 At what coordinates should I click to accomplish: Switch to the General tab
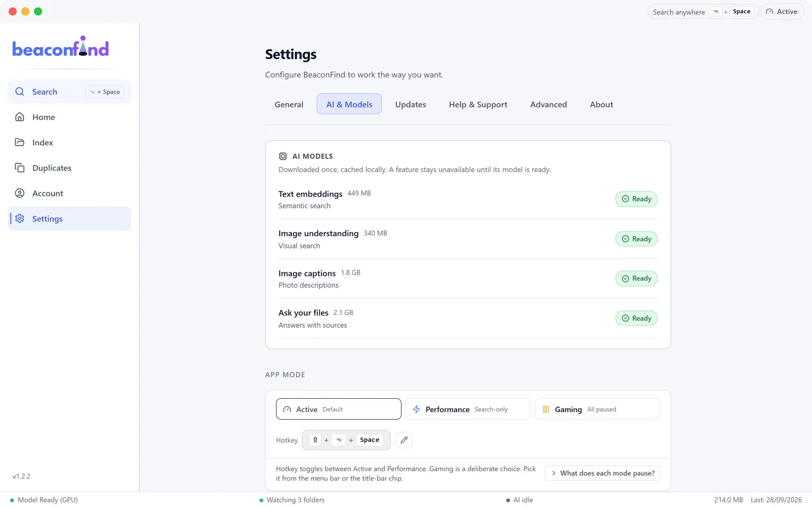tap(289, 104)
